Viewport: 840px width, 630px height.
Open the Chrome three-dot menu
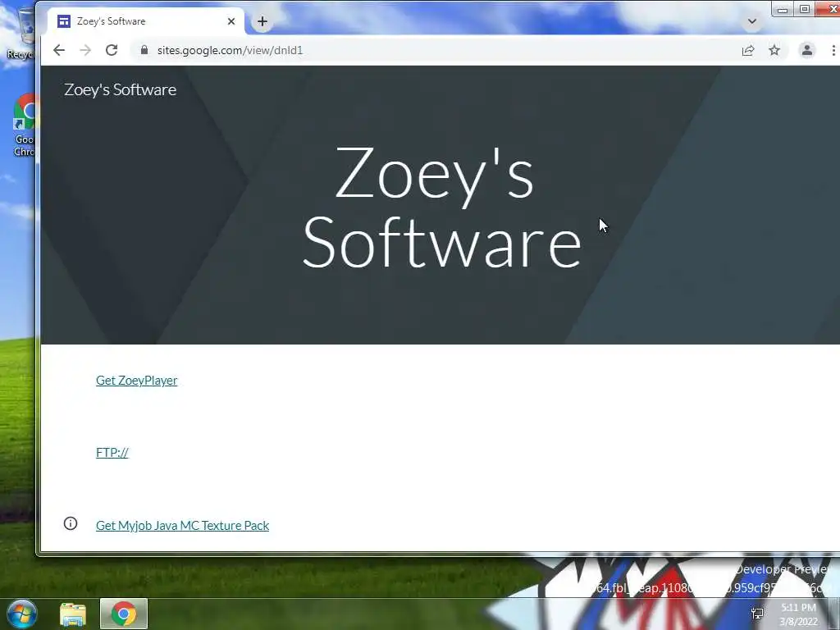(833, 50)
